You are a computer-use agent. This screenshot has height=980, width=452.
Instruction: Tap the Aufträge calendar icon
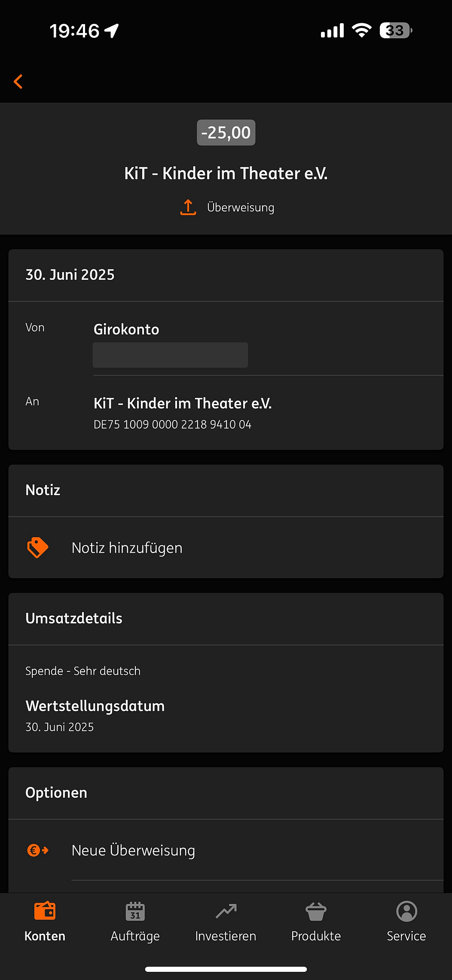pos(135,911)
